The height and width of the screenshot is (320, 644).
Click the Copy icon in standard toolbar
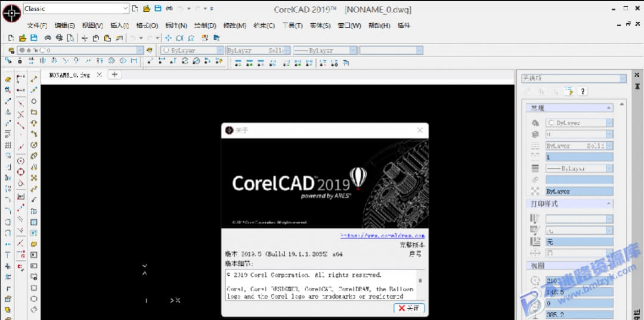point(95,38)
